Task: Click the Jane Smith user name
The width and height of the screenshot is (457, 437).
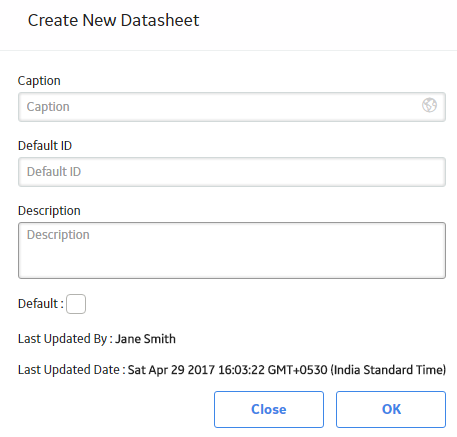Action: click(x=145, y=339)
